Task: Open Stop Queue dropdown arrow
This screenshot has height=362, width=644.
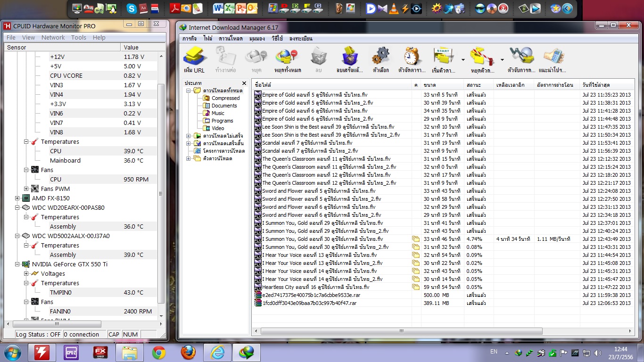Action: pos(502,60)
